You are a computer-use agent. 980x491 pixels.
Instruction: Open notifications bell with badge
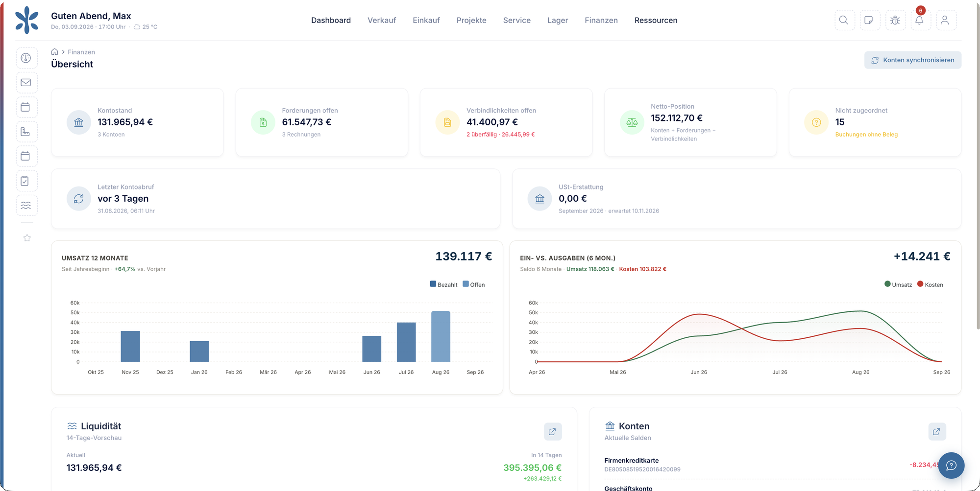click(920, 20)
